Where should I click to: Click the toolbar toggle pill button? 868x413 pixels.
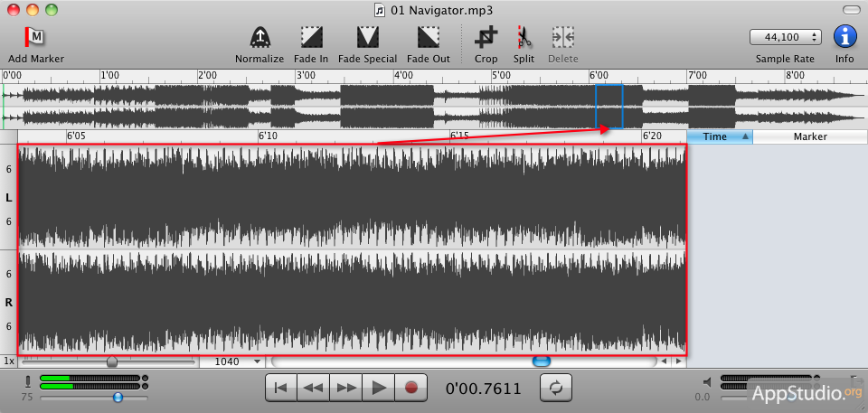click(853, 9)
